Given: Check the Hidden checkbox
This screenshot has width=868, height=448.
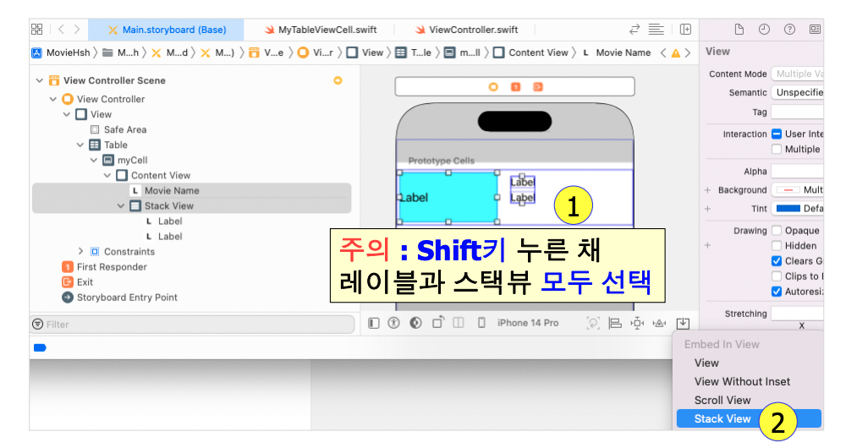Looking at the screenshot, I should [777, 246].
